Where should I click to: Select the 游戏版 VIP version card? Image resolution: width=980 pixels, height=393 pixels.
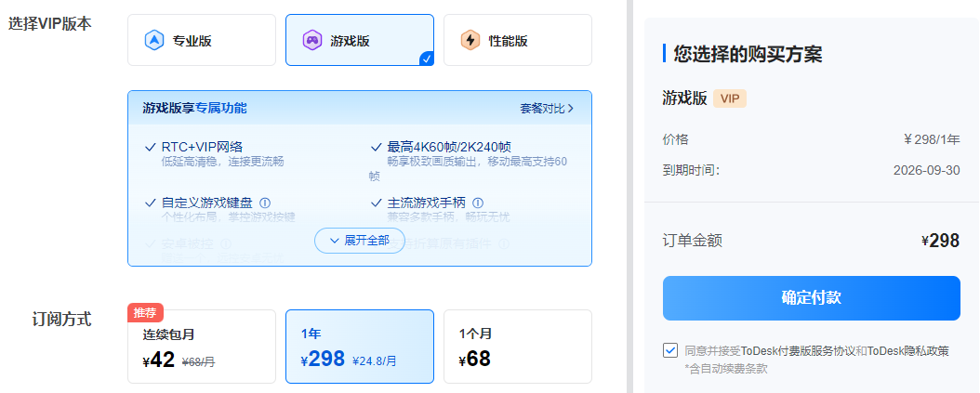360,40
